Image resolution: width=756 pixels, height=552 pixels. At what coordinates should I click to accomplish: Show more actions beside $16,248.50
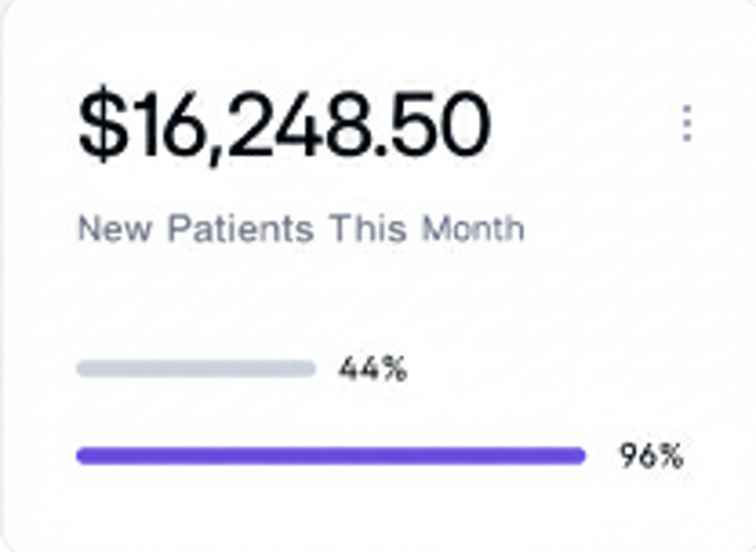686,123
